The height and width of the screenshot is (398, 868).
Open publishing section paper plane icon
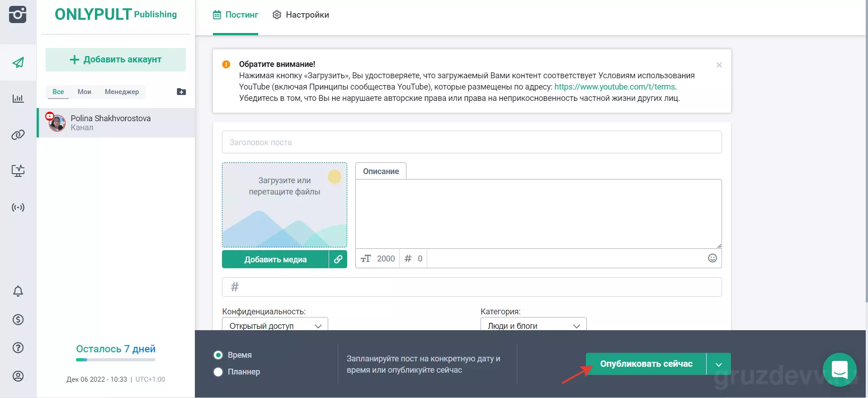[x=18, y=62]
